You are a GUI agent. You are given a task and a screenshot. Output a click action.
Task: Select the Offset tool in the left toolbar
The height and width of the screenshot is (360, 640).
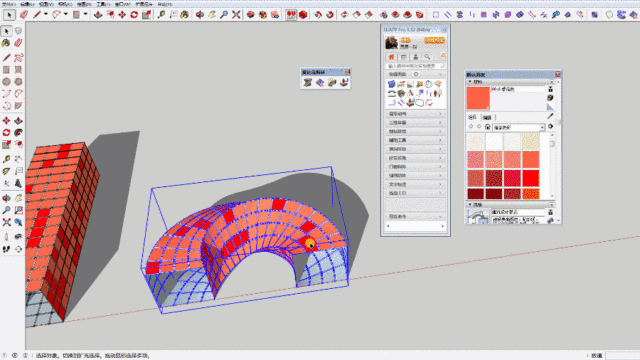pos(18,144)
